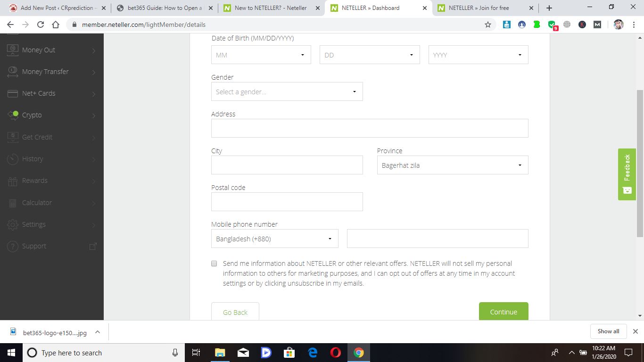Click into the City input field

(x=287, y=165)
